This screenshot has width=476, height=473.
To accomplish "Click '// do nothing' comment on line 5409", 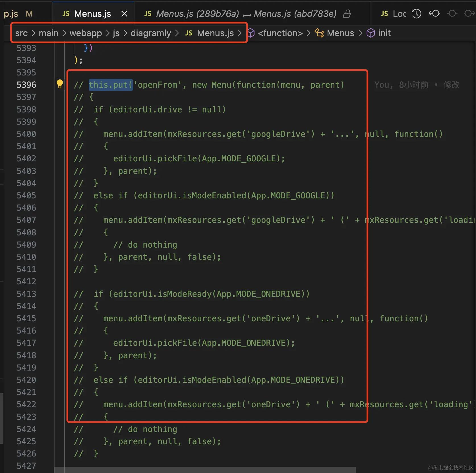I will click(x=145, y=245).
